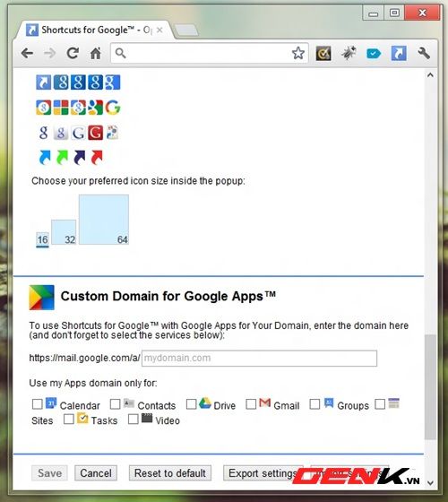448x502 pixels.
Task: Toggle the Tasks checkbox
Action: 69,419
